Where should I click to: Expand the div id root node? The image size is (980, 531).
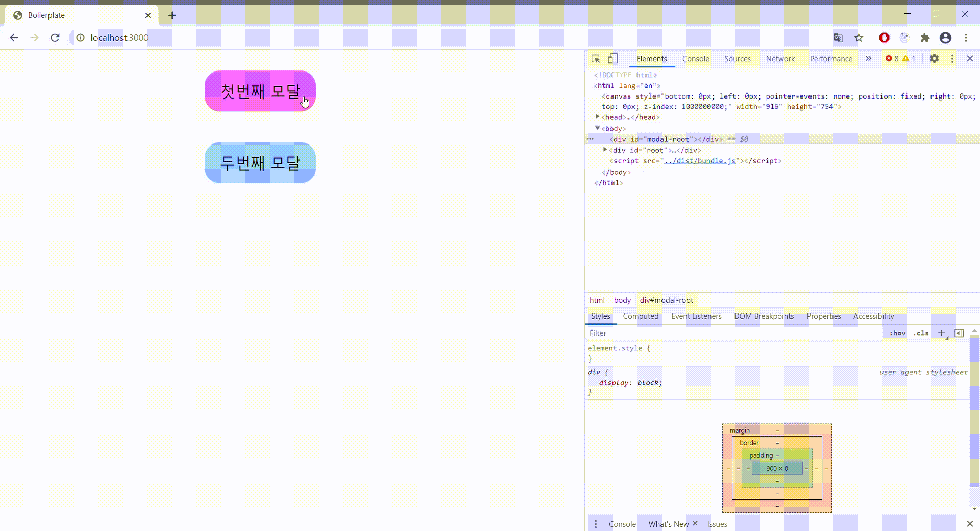click(605, 150)
